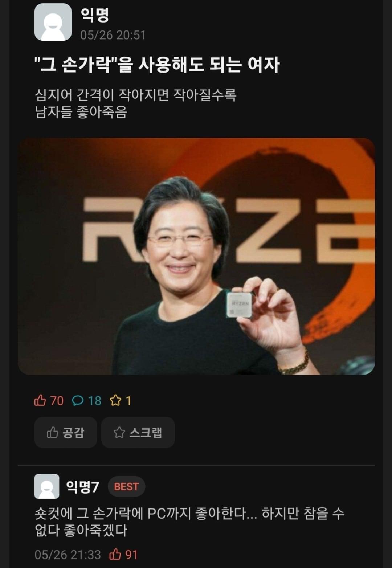Click the 익명 author name
Image resolution: width=392 pixels, height=568 pixels.
(x=95, y=15)
